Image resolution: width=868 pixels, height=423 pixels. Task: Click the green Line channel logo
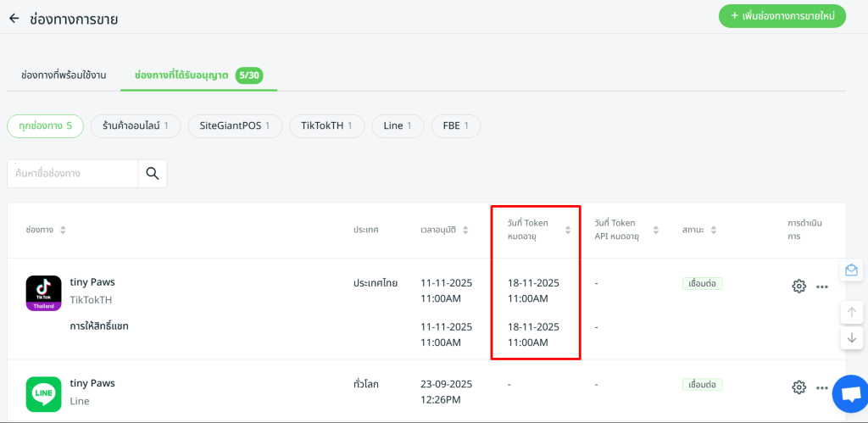[x=43, y=393]
